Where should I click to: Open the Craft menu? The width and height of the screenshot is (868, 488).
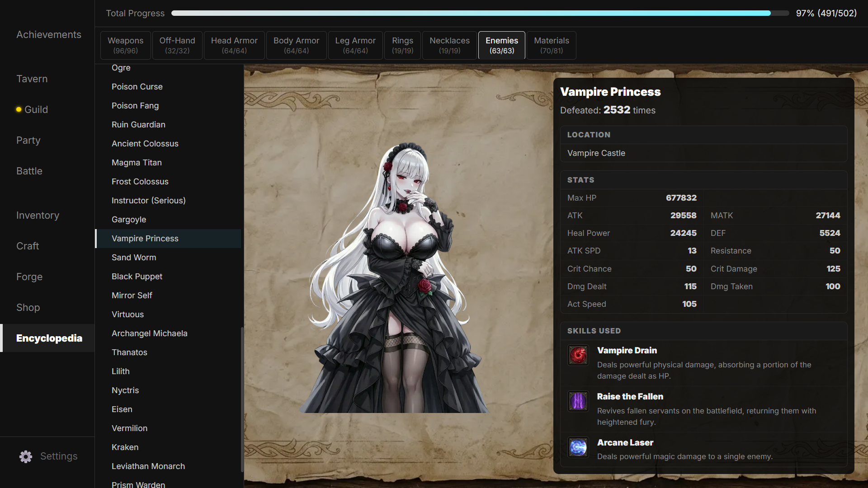(28, 246)
